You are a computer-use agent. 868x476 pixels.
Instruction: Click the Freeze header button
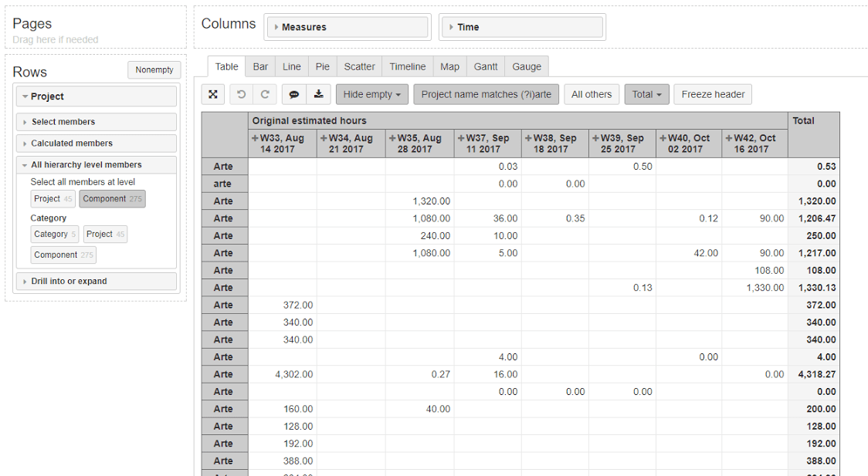pyautogui.click(x=712, y=94)
